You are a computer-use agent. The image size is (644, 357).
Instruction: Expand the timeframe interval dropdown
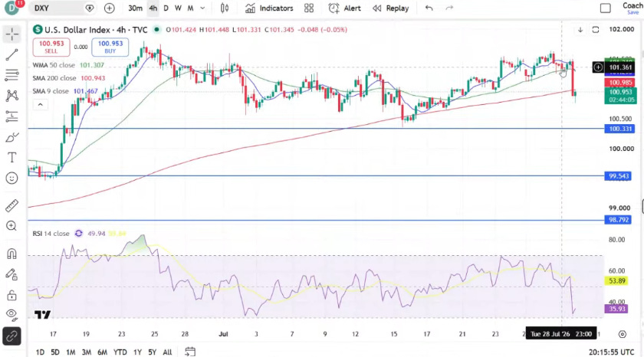click(202, 8)
